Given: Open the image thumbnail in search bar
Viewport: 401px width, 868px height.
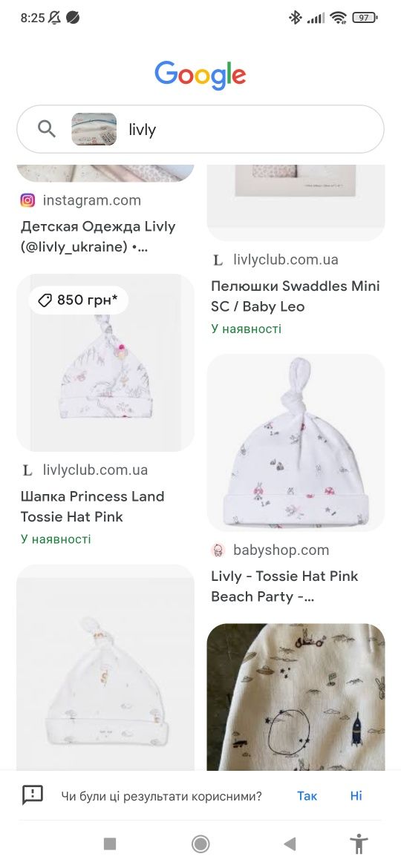Looking at the screenshot, I should coord(94,129).
